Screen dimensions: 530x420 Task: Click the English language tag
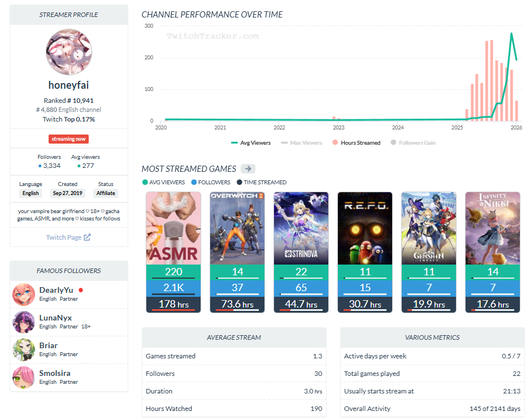point(31,193)
